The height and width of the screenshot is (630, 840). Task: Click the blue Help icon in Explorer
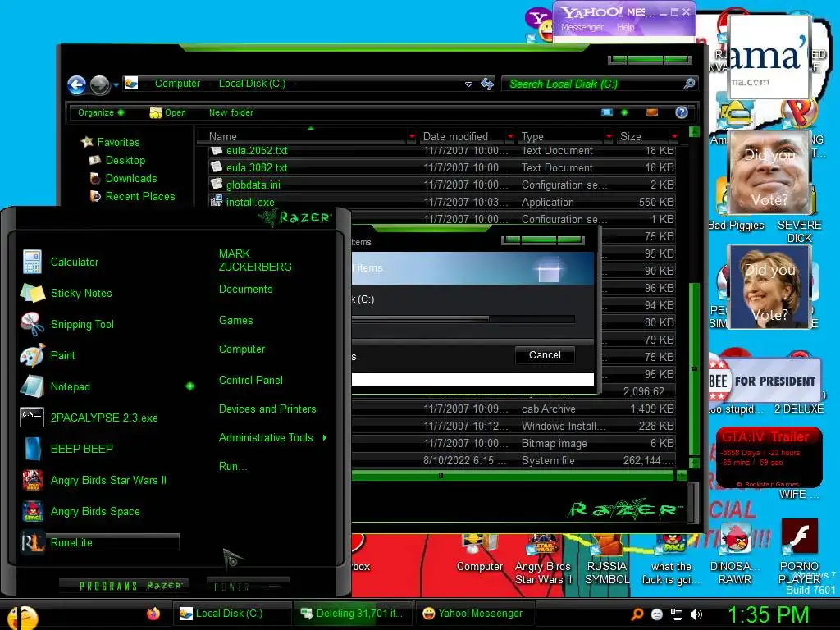coord(682,112)
